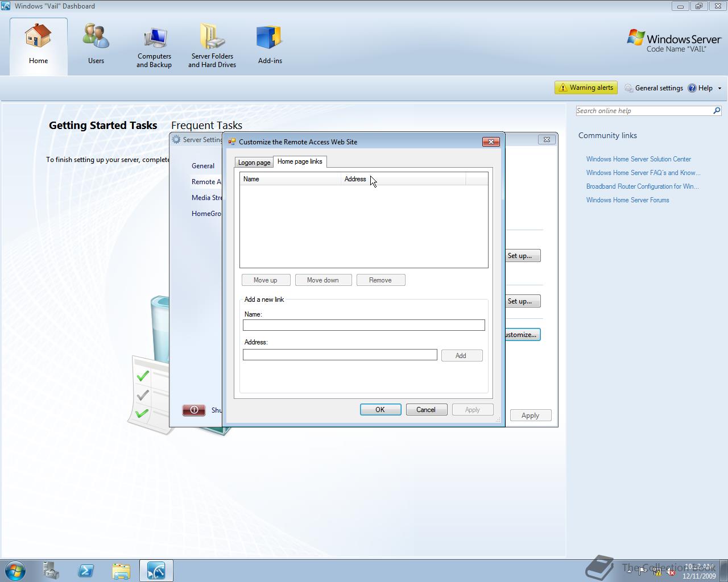Switch to Frequent Tasks heading

pos(206,126)
